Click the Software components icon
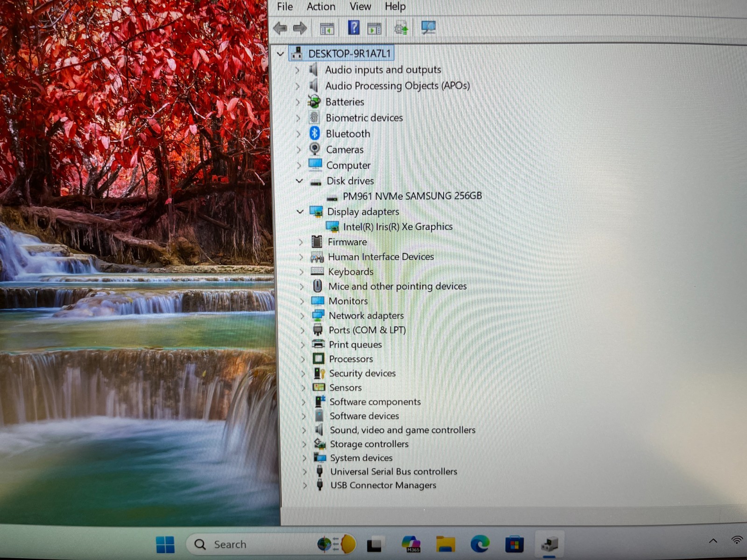Image resolution: width=747 pixels, height=560 pixels. [x=319, y=401]
